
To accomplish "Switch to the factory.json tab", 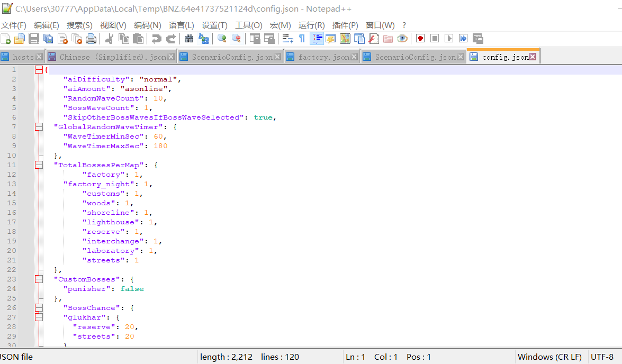I will click(x=323, y=57).
